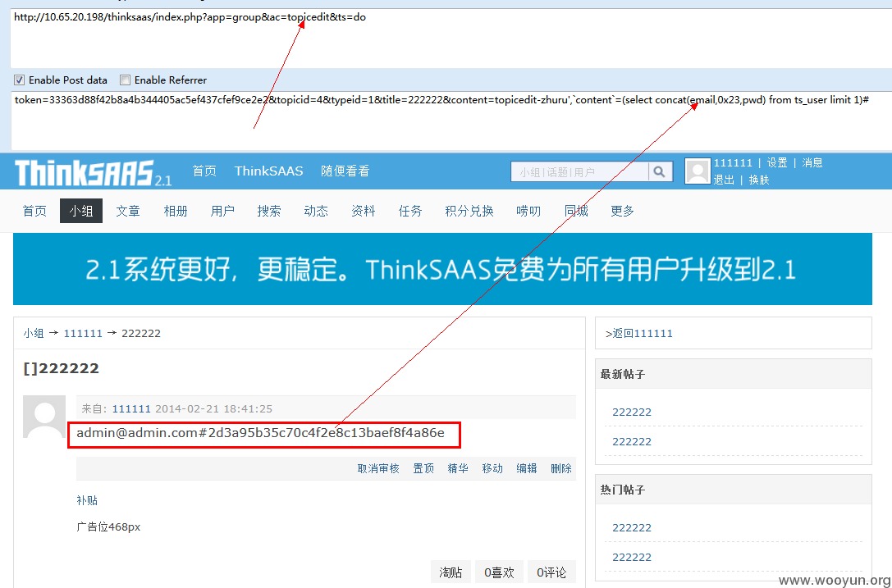Select the 唠叨 navigation tab

pyautogui.click(x=528, y=211)
